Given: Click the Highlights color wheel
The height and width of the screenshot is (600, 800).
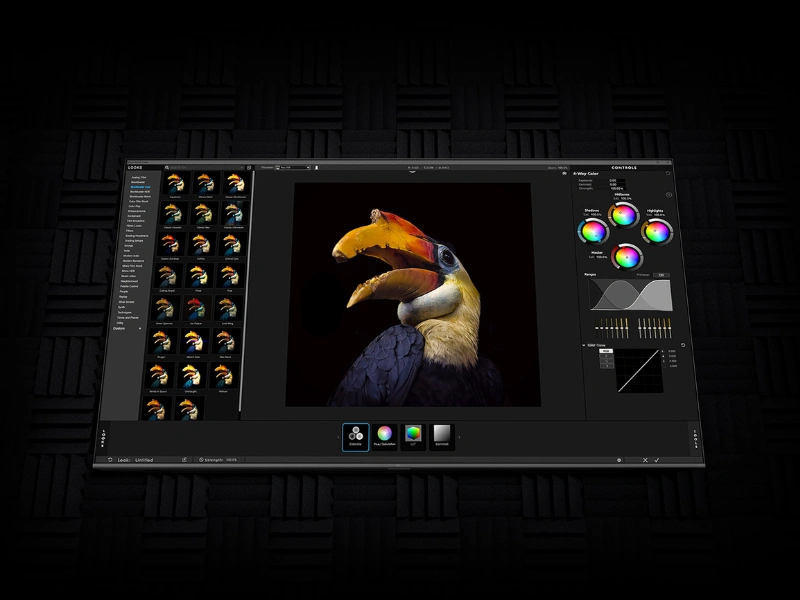Looking at the screenshot, I should click(657, 232).
